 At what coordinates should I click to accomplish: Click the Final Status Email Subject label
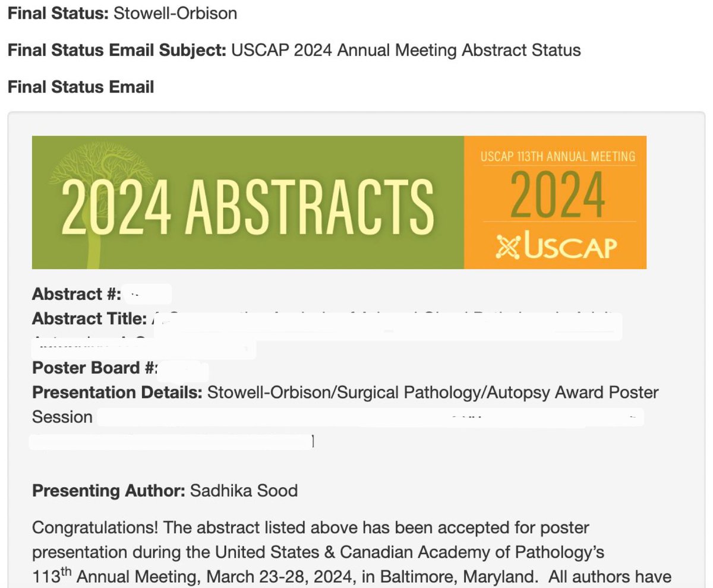point(117,50)
